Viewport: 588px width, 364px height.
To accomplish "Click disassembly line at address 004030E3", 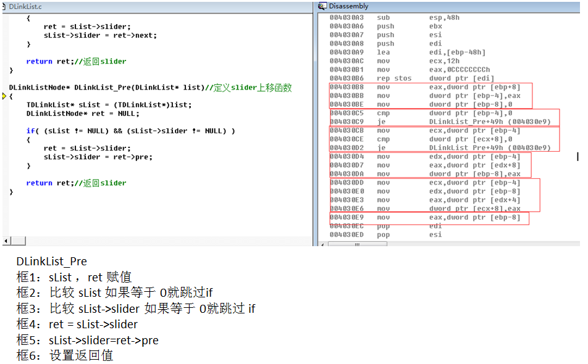I will point(425,200).
